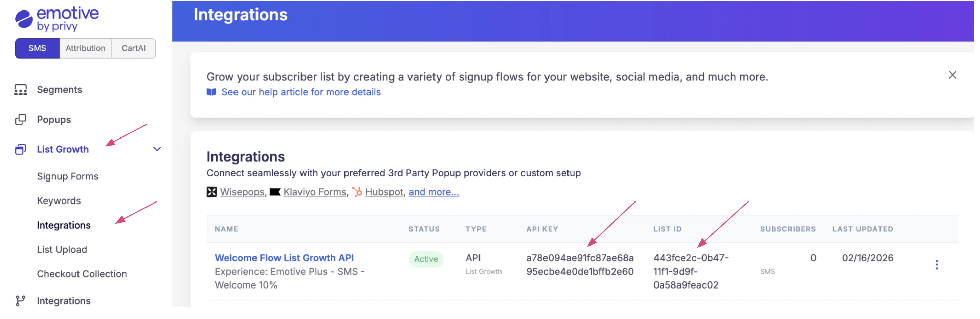Click the Klaviyo Forms icon
This screenshot has width=980, height=319.
[275, 192]
